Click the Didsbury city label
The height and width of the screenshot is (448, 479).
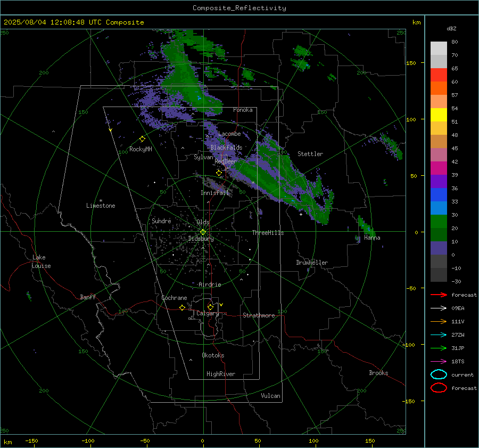(201, 239)
